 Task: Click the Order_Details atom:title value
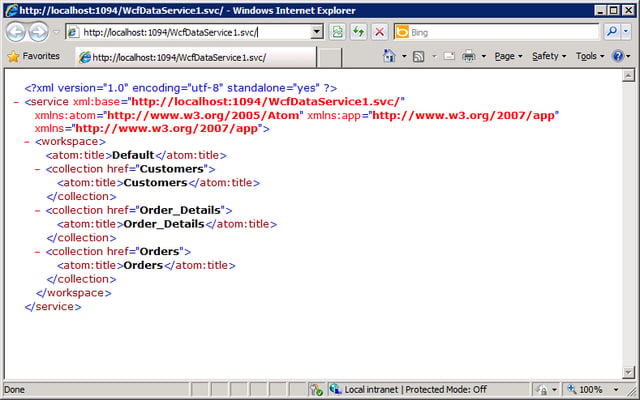pos(164,224)
